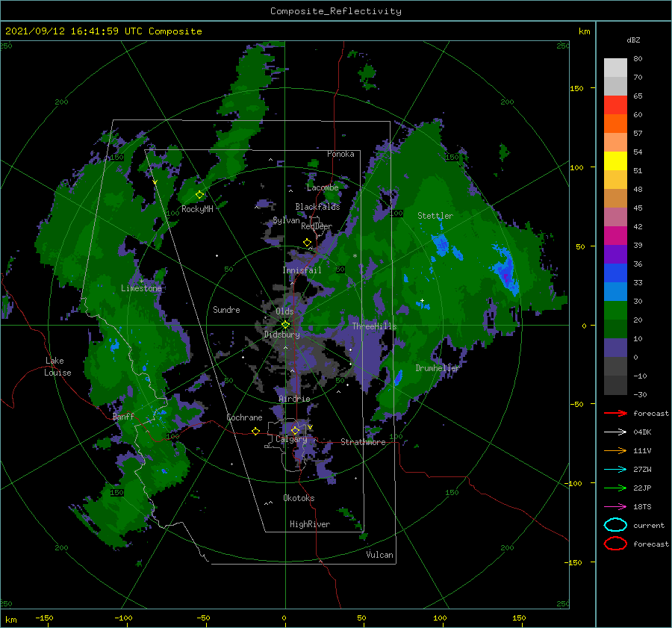Select the gray 65–70 dBZ swatch

[x=615, y=86]
